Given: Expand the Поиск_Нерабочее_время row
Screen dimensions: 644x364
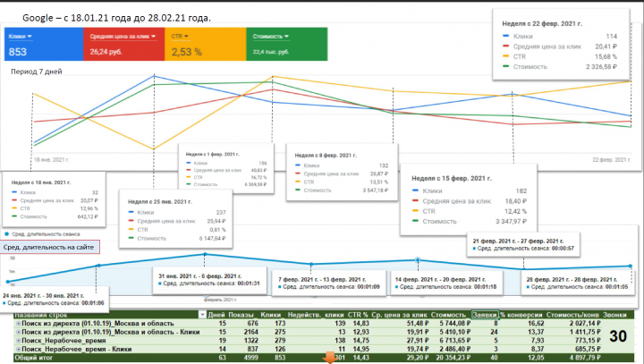Looking at the screenshot, I should (x=18, y=341).
